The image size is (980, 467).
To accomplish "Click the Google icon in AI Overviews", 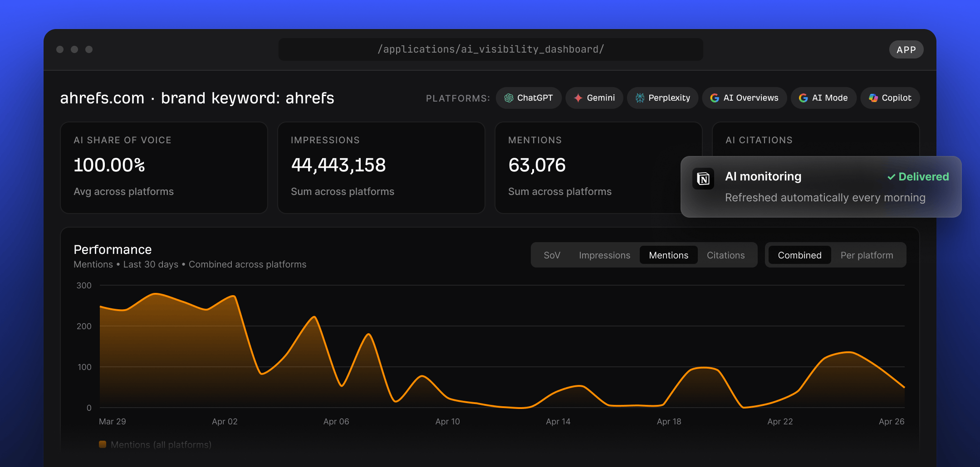I will pyautogui.click(x=715, y=98).
